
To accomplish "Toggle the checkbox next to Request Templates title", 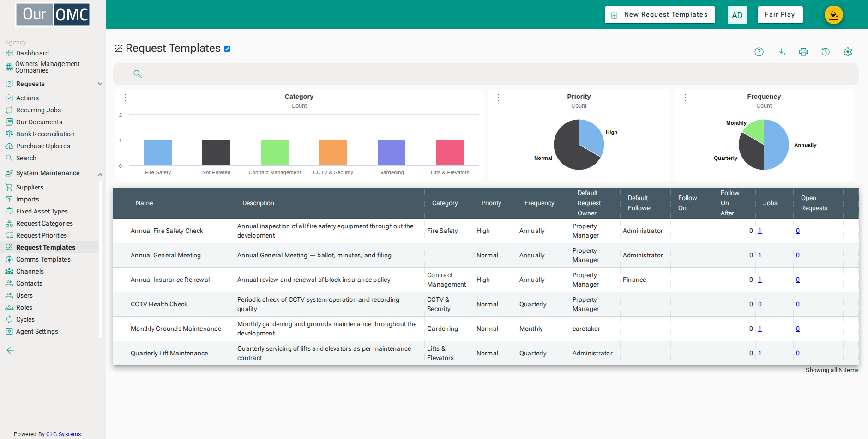I will point(227,49).
